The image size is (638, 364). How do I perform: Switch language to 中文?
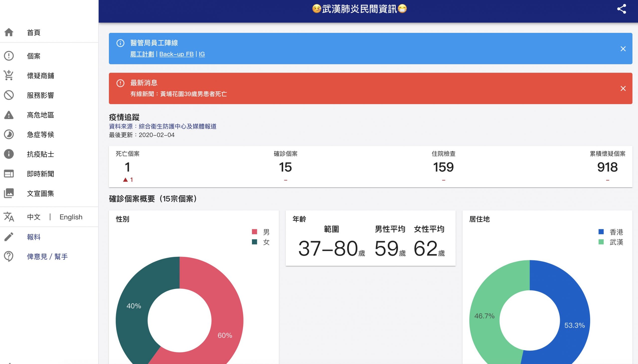tap(34, 217)
